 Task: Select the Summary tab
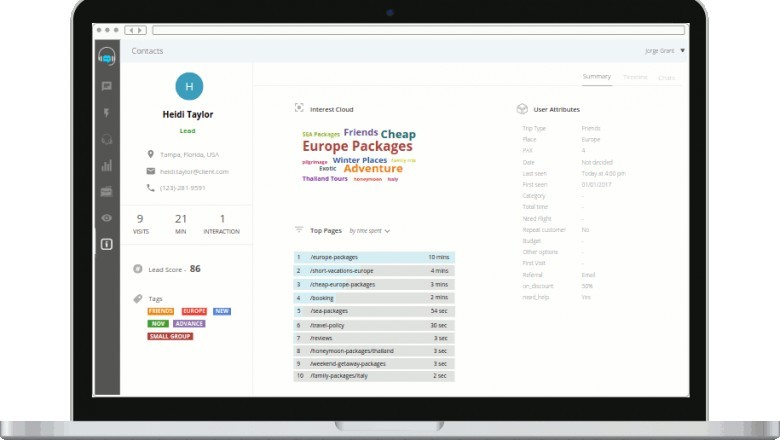597,77
